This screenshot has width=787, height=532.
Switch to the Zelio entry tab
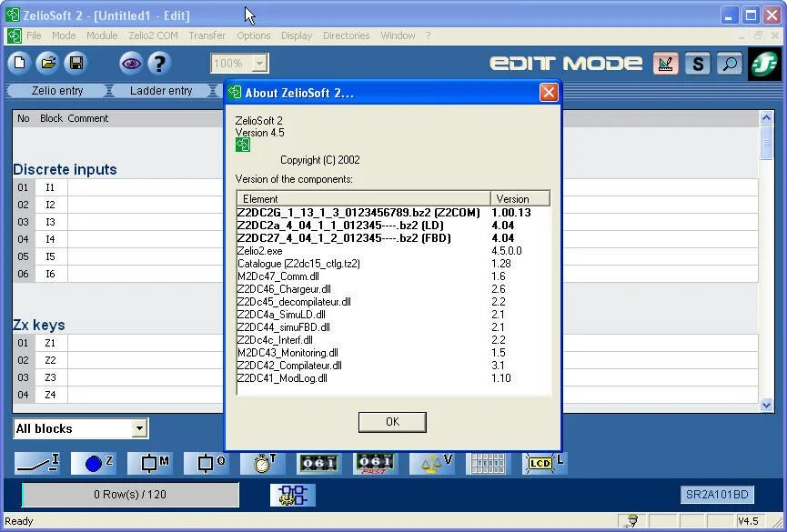click(x=57, y=91)
